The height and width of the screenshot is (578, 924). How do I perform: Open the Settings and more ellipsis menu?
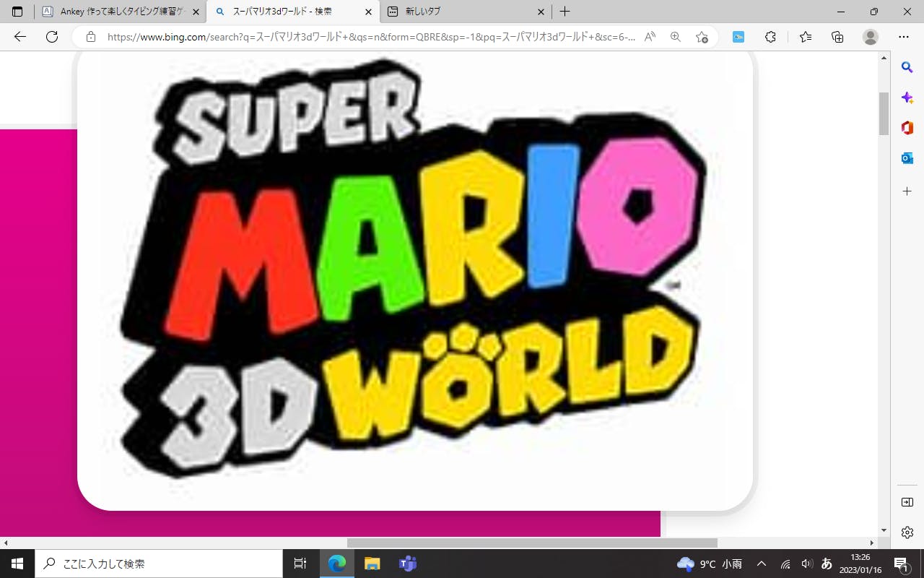click(904, 37)
